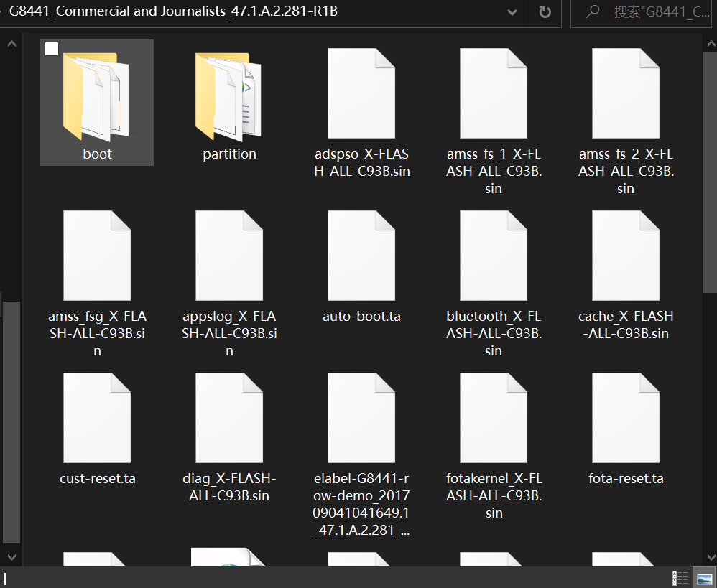The width and height of the screenshot is (717, 588).
Task: Focus the search G8441 input box
Action: (x=661, y=12)
